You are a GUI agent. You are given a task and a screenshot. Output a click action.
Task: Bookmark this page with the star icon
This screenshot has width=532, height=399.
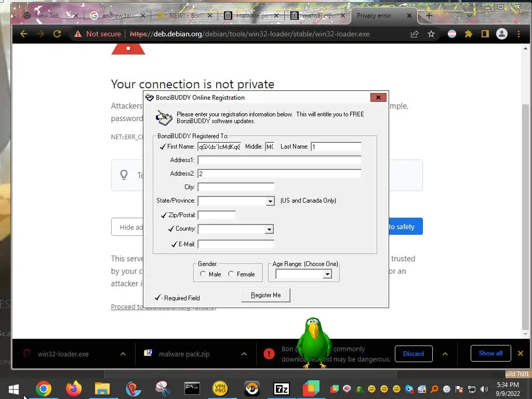(x=431, y=34)
